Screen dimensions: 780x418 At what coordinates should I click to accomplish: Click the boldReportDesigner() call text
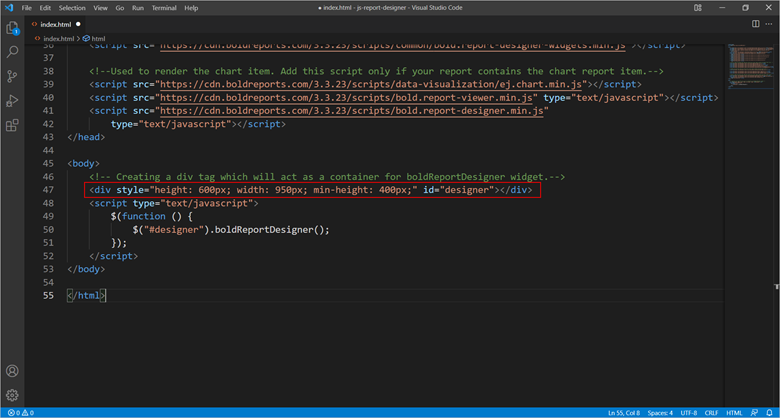click(272, 229)
